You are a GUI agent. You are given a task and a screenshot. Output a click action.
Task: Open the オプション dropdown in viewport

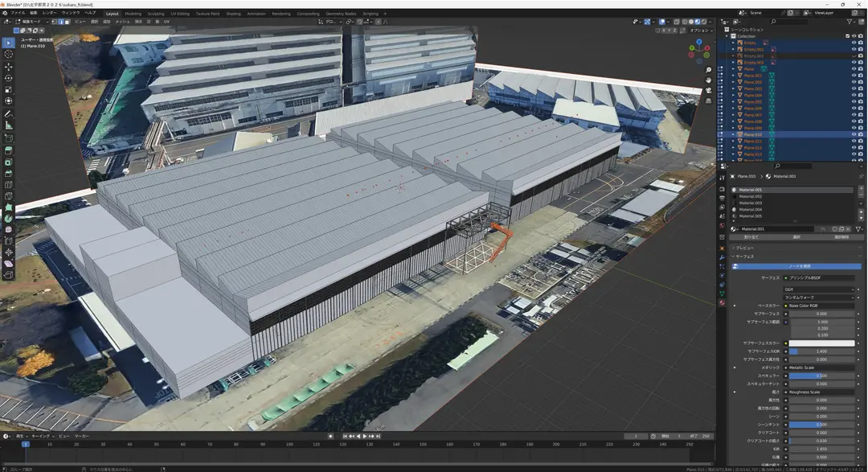click(x=700, y=31)
